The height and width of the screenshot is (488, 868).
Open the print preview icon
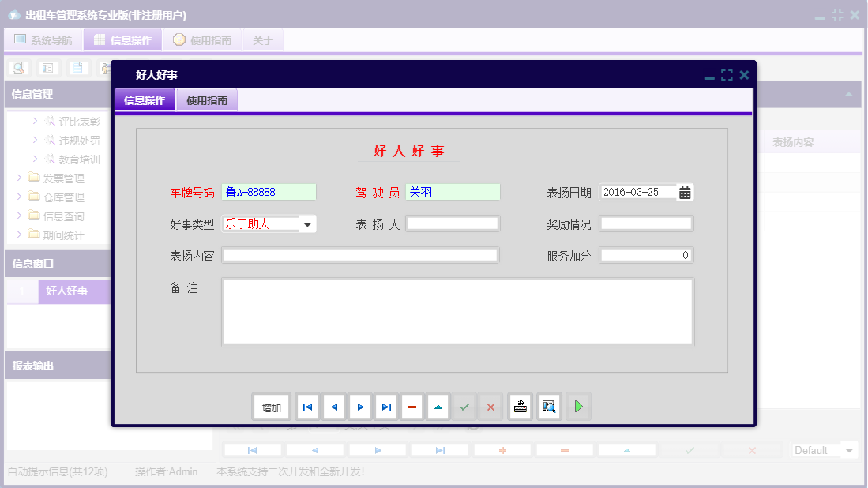pyautogui.click(x=549, y=406)
